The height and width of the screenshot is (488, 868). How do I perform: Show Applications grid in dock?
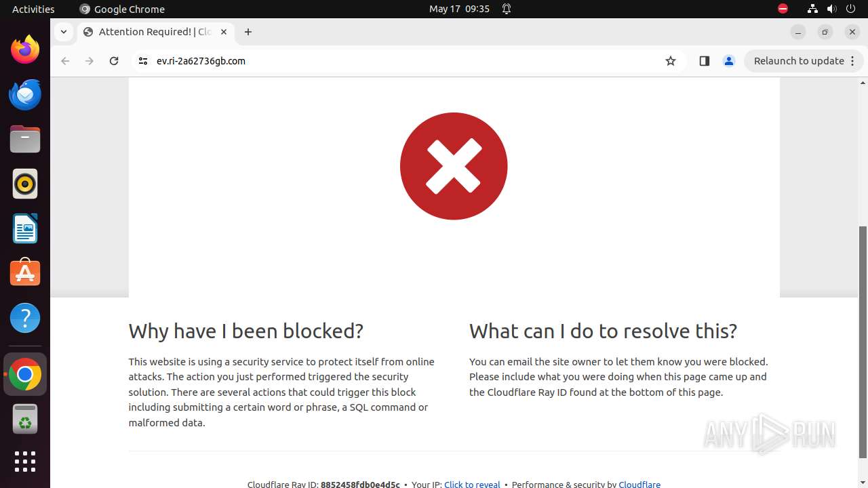[x=25, y=462]
